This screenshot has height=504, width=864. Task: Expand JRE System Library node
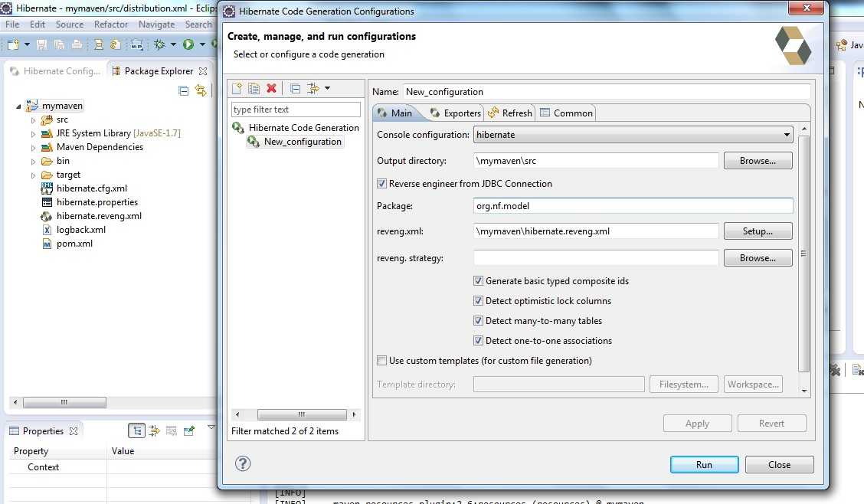[x=33, y=134]
